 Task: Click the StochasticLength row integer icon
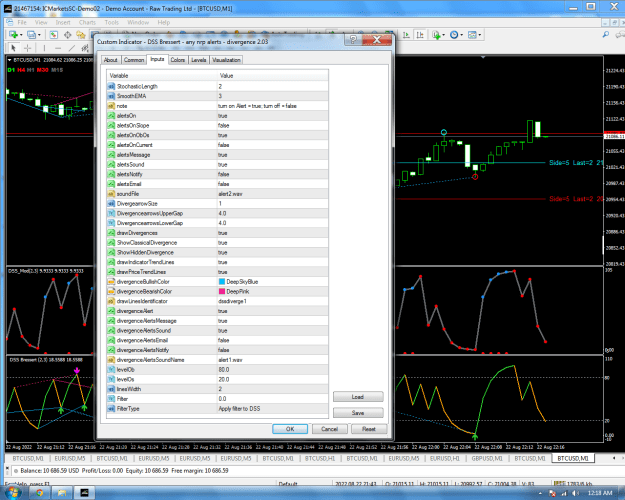(x=111, y=86)
